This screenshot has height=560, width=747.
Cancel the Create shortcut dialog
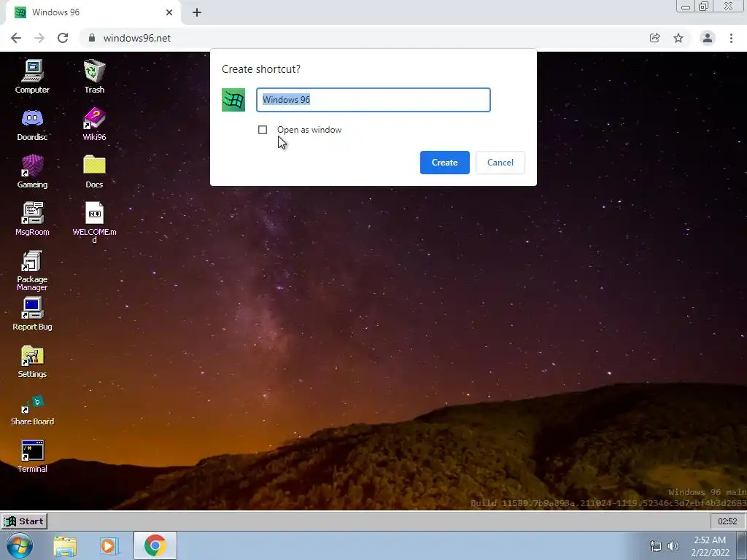click(500, 163)
